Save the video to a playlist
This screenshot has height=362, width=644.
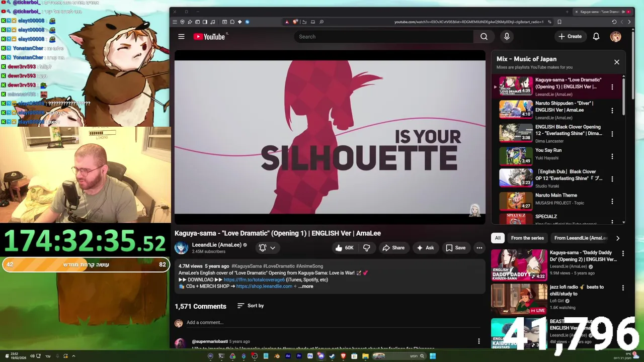pyautogui.click(x=455, y=247)
